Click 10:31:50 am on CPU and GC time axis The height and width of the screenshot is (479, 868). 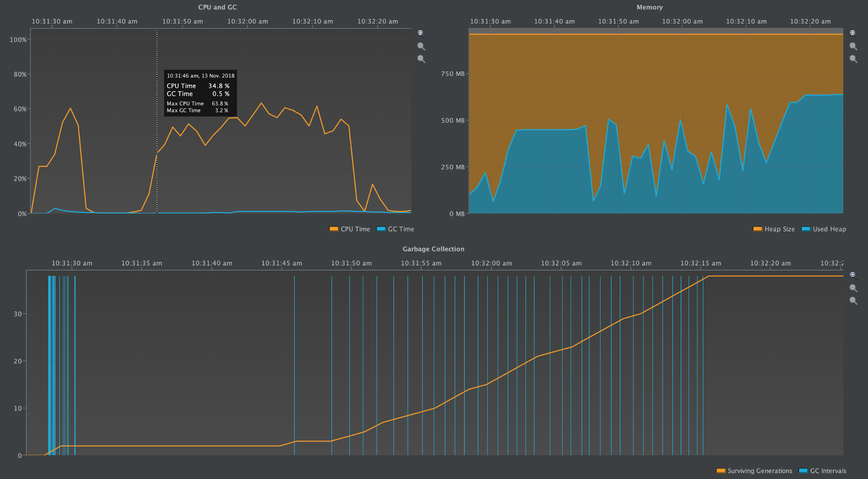tap(182, 21)
